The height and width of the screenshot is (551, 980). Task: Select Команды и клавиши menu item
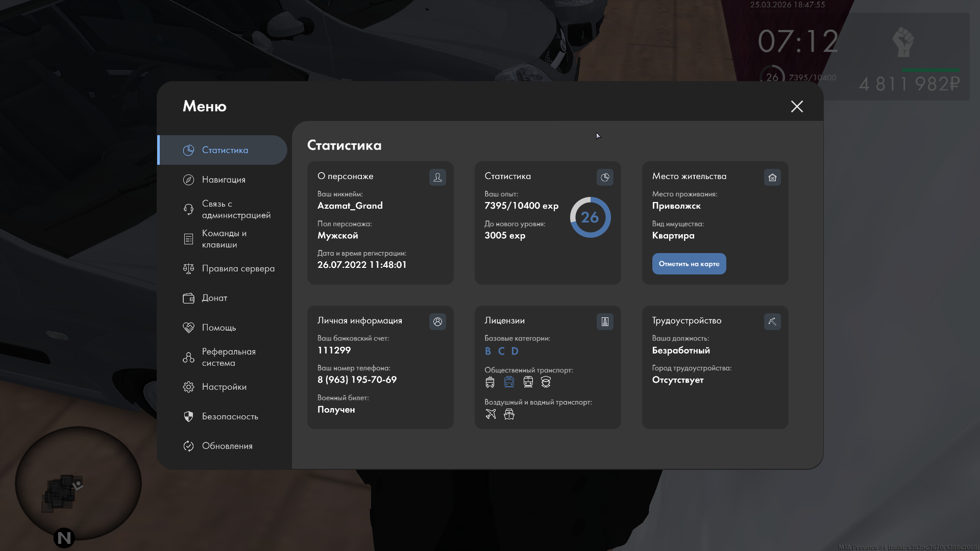[224, 239]
